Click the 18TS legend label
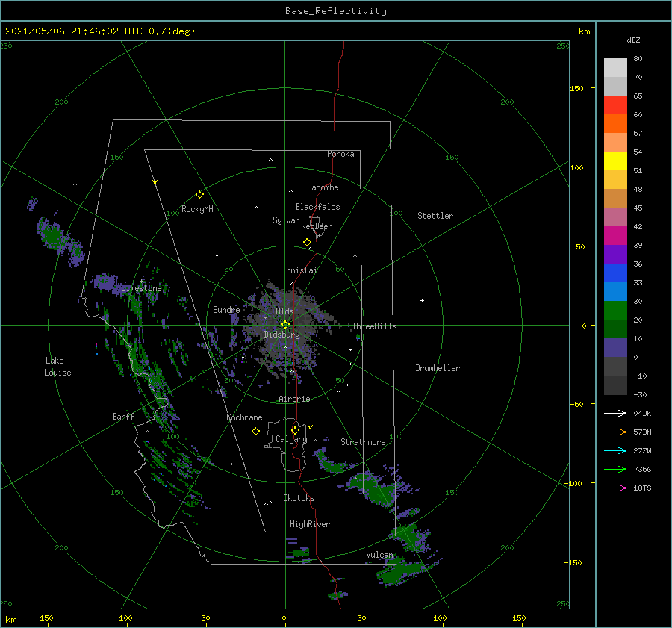The width and height of the screenshot is (672, 628). point(642,488)
